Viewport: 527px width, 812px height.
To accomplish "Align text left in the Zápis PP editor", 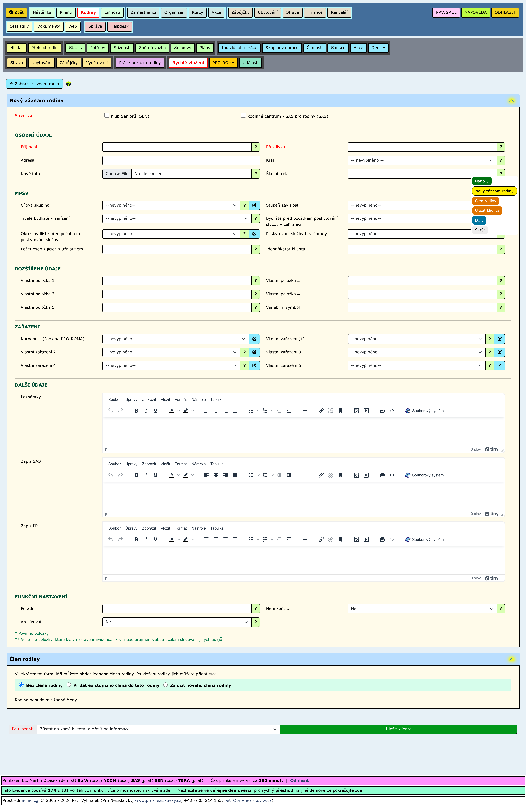I will (206, 539).
